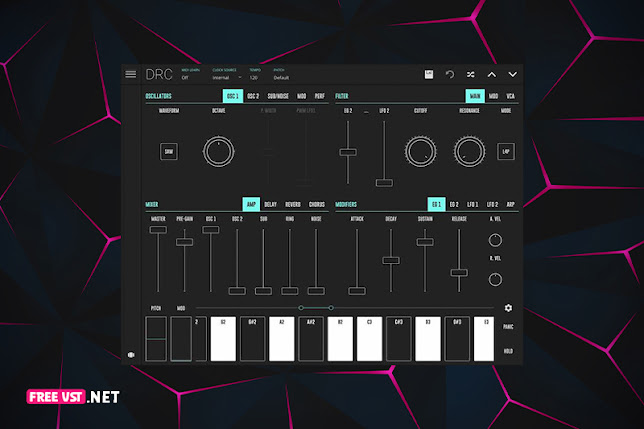Click the Decay slider handle

pos(391,260)
